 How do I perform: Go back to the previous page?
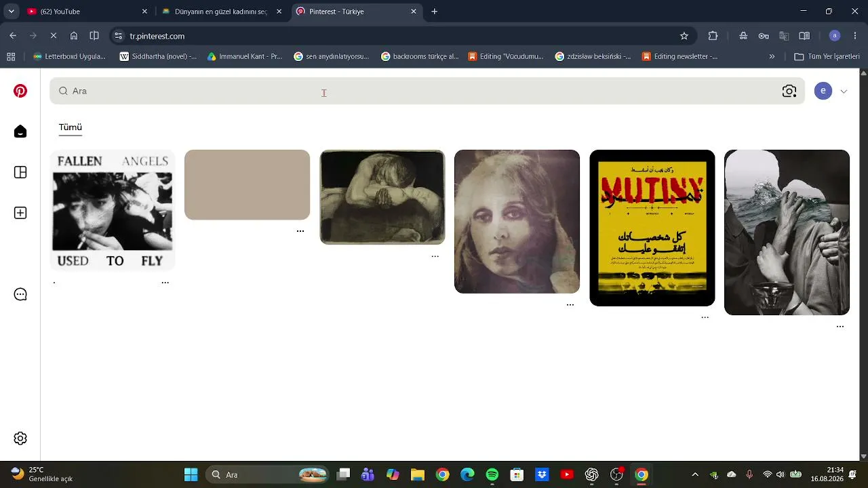pyautogui.click(x=13, y=36)
